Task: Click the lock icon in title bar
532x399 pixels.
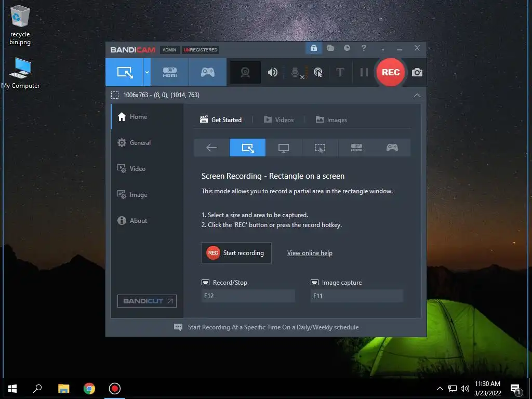Action: tap(314, 48)
